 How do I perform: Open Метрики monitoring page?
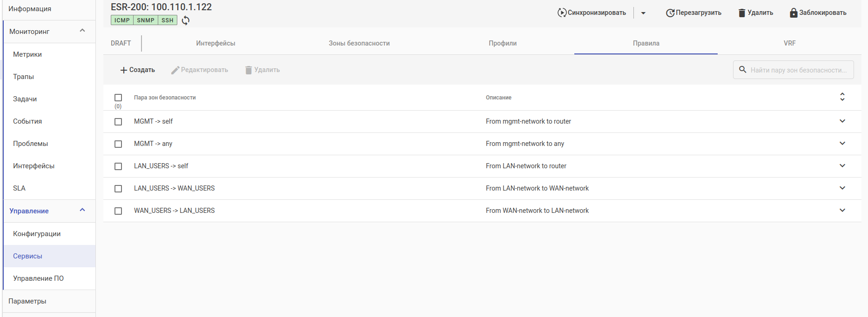tap(27, 54)
